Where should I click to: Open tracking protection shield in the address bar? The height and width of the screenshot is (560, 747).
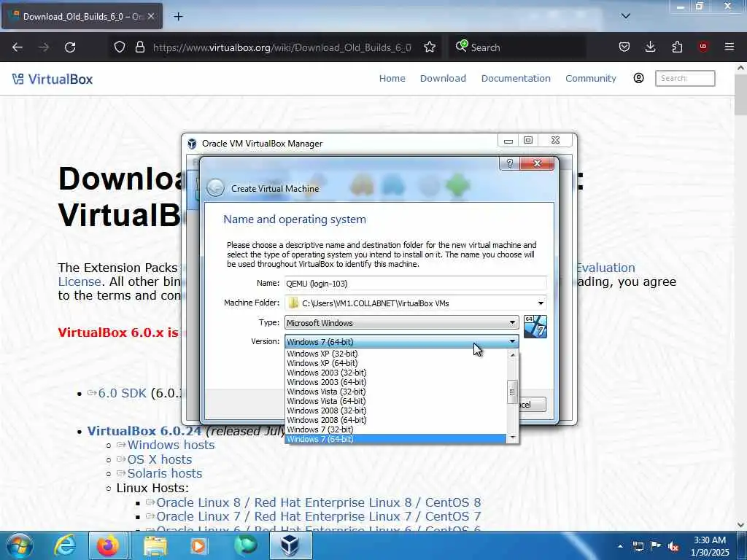point(120,47)
